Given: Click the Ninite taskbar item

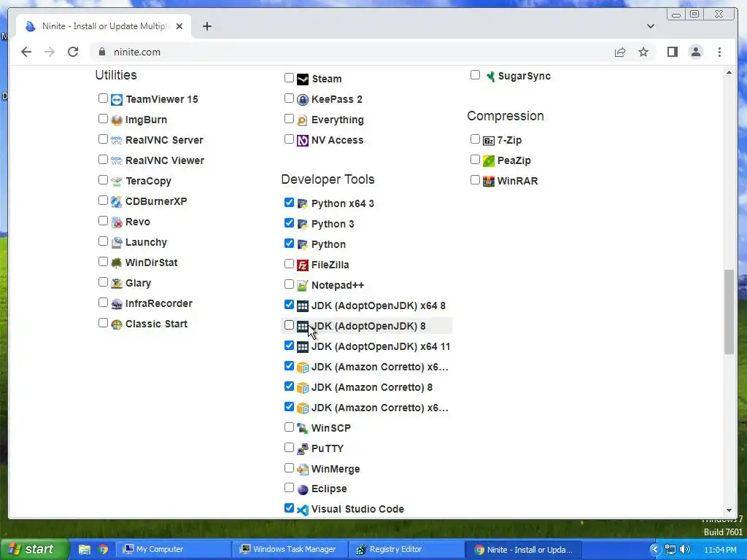Looking at the screenshot, I should pyautogui.click(x=522, y=550).
